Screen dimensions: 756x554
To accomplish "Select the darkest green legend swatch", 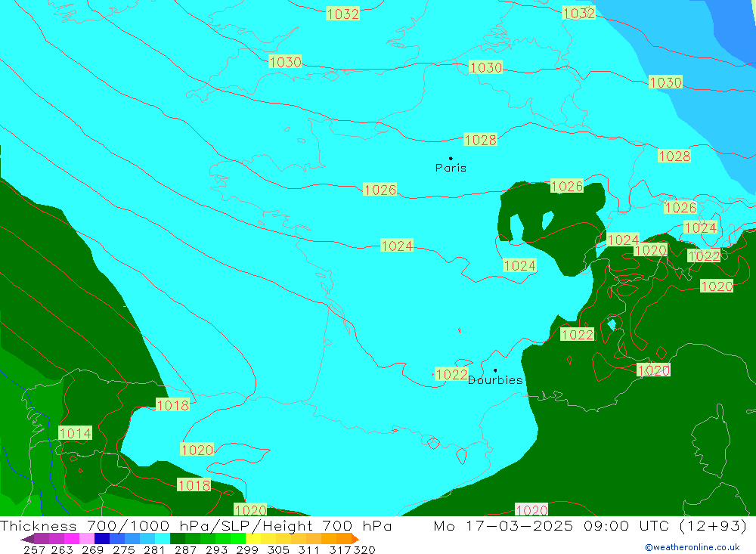I will [x=178, y=539].
